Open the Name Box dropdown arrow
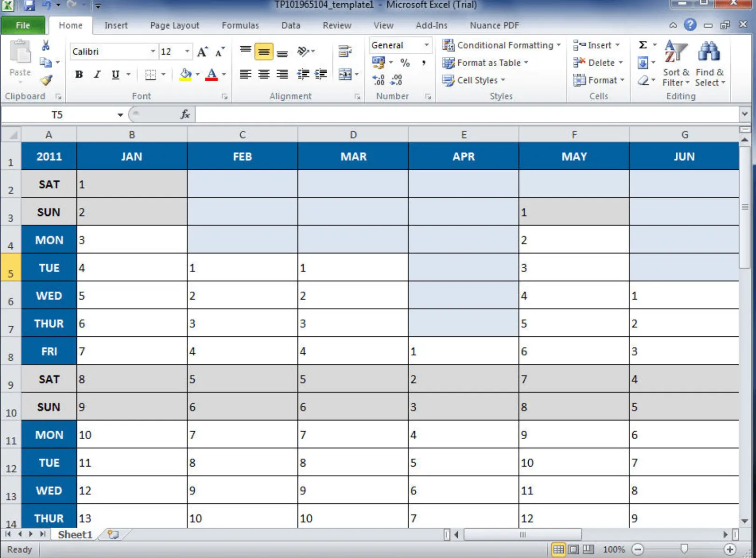This screenshot has width=756, height=558. point(120,115)
